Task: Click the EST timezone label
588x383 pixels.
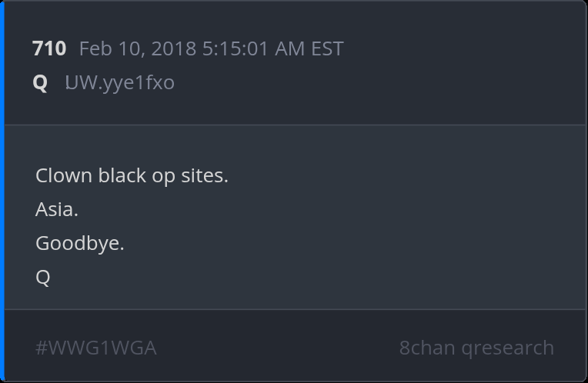Action: [x=327, y=48]
